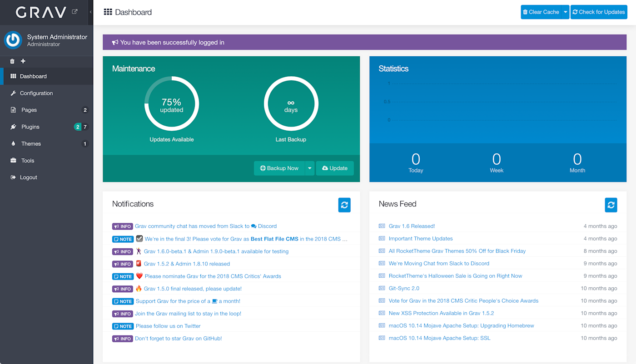Click the Grav logo
Image resolution: width=636 pixels, height=364 pixels.
(41, 12)
